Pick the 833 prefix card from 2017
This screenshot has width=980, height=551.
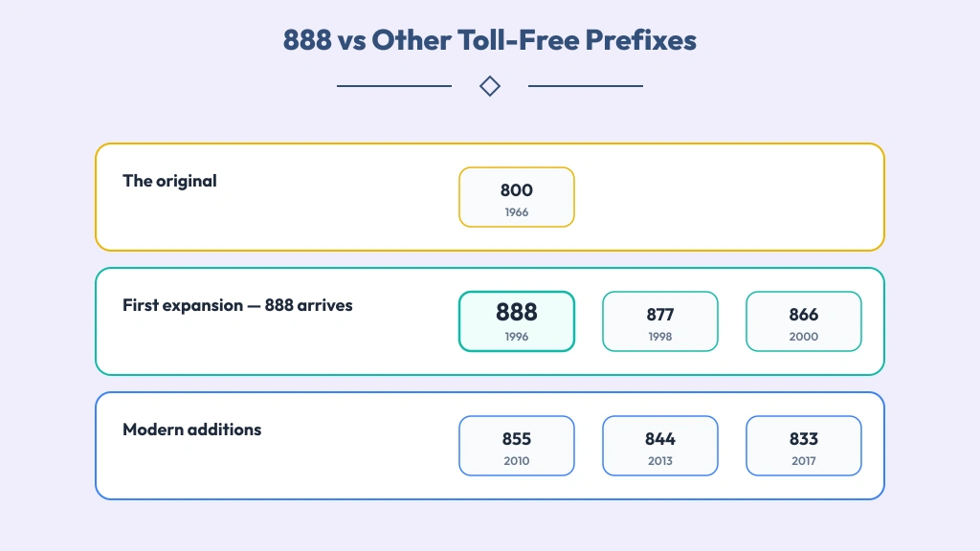(x=804, y=446)
